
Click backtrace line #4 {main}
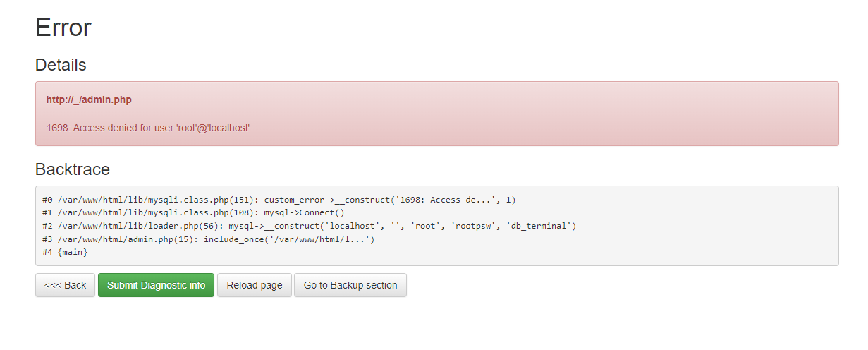coord(65,253)
